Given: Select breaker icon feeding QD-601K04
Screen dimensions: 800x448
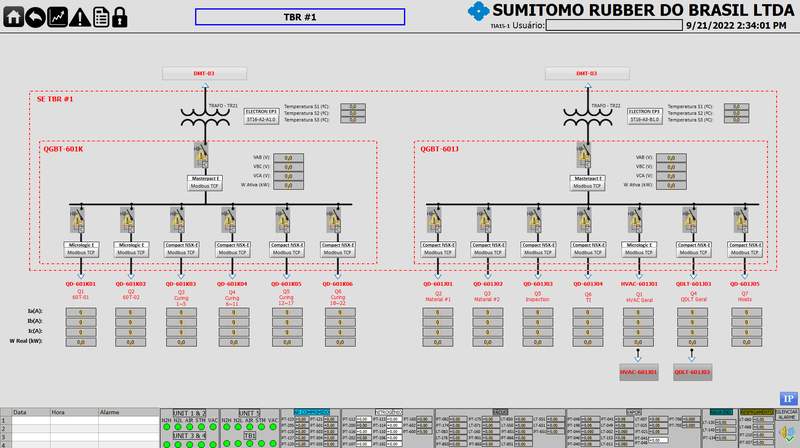Looking at the screenshot, I should [228, 220].
